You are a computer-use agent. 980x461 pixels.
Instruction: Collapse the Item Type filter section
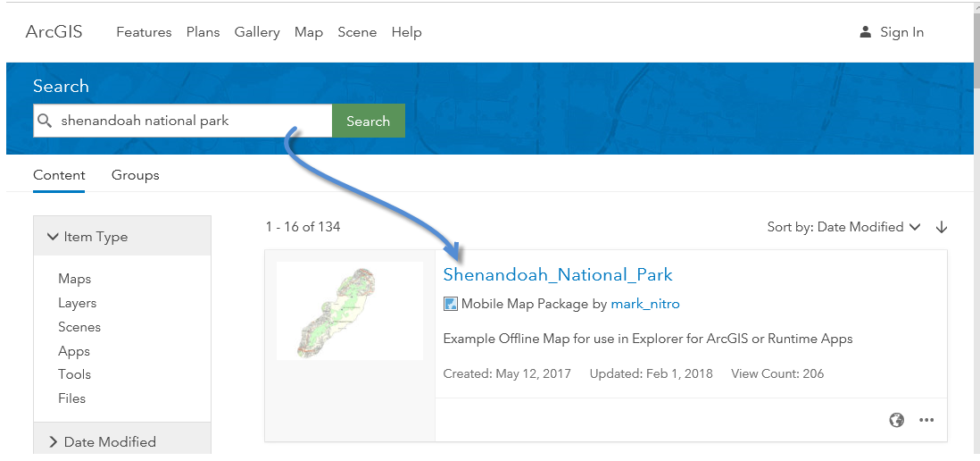coord(122,237)
